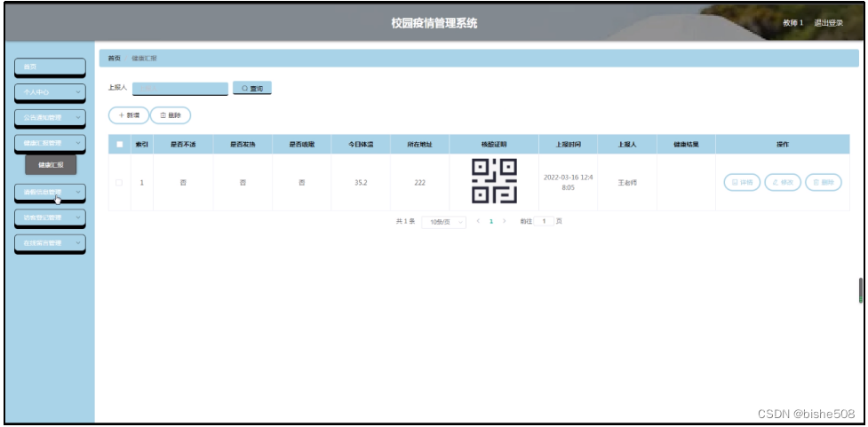Click the previous page arrow
The height and width of the screenshot is (427, 868).
tap(478, 221)
